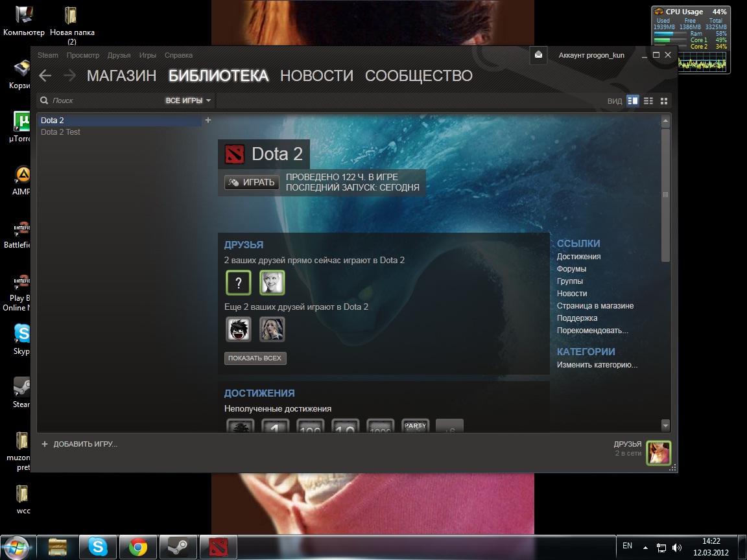Select Dota 2 in the games list
The height and width of the screenshot is (560, 747).
119,121
